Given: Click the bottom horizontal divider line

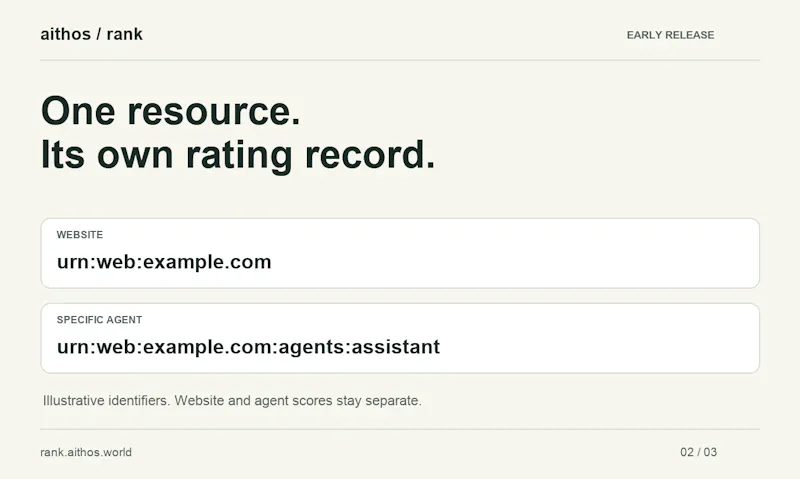Looking at the screenshot, I should [x=400, y=430].
